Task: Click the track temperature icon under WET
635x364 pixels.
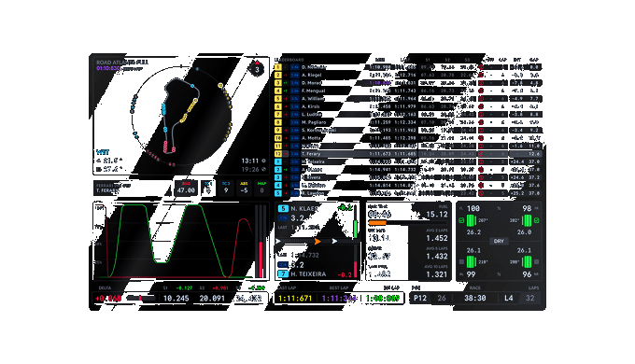Action: click(99, 169)
